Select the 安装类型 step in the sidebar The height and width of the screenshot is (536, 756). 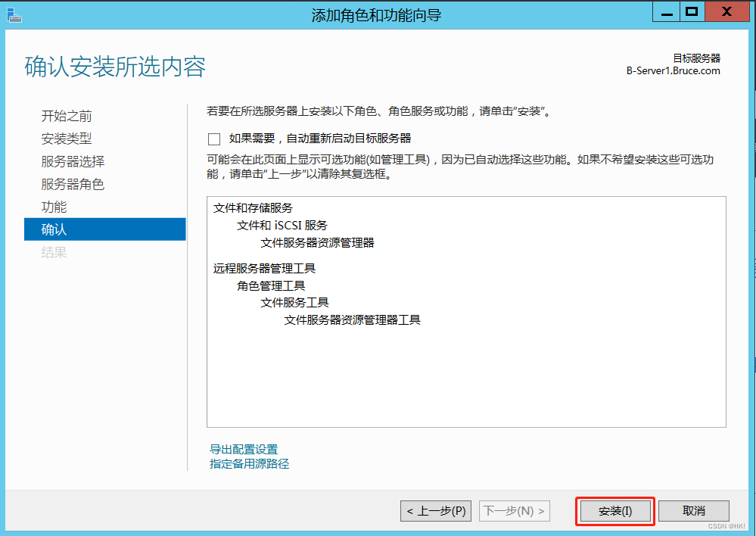tap(67, 139)
